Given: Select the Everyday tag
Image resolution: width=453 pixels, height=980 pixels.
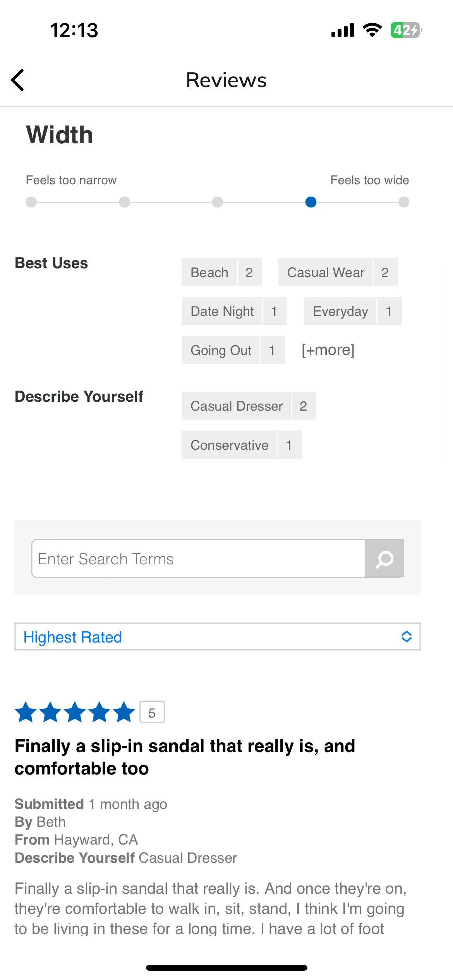Looking at the screenshot, I should tap(353, 311).
